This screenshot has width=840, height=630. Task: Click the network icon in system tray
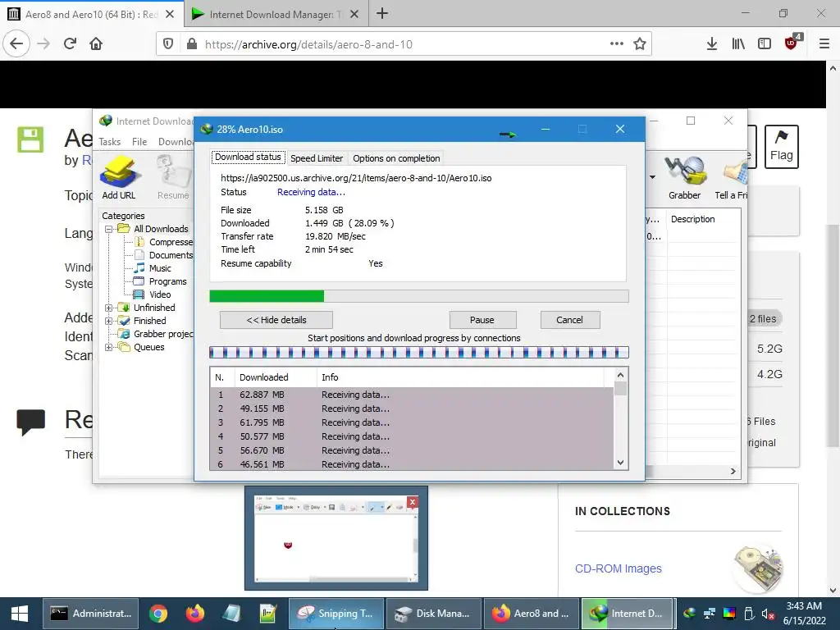[710, 614]
